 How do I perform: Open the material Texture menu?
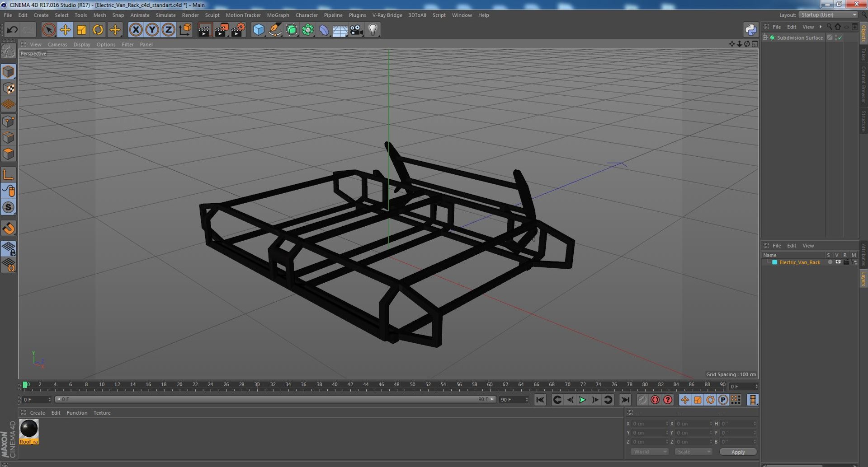click(x=102, y=413)
